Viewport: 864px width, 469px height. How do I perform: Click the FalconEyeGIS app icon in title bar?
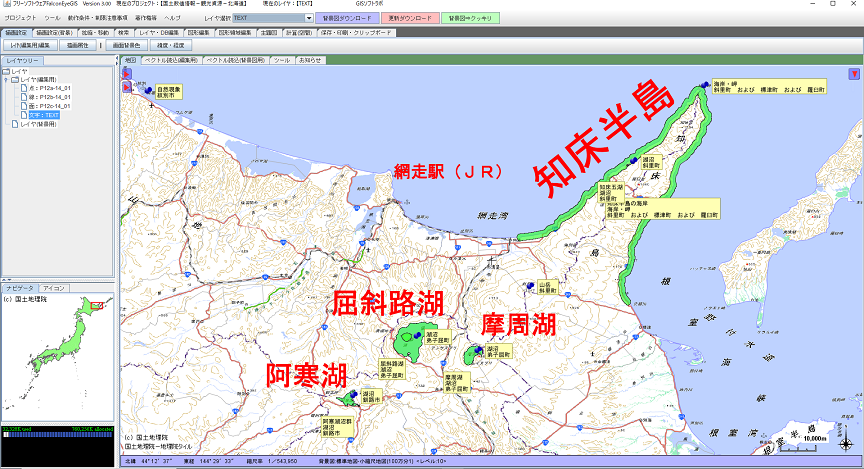coord(7,3)
